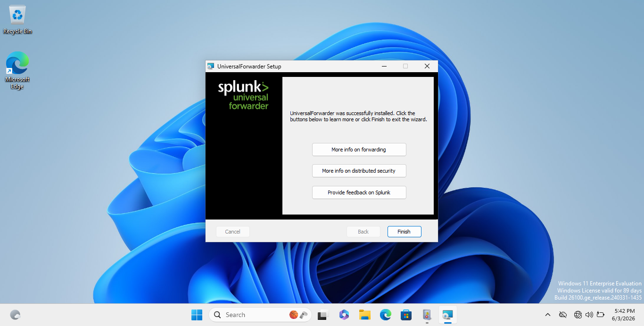Open the Recycle Bin desktop icon

click(x=17, y=20)
